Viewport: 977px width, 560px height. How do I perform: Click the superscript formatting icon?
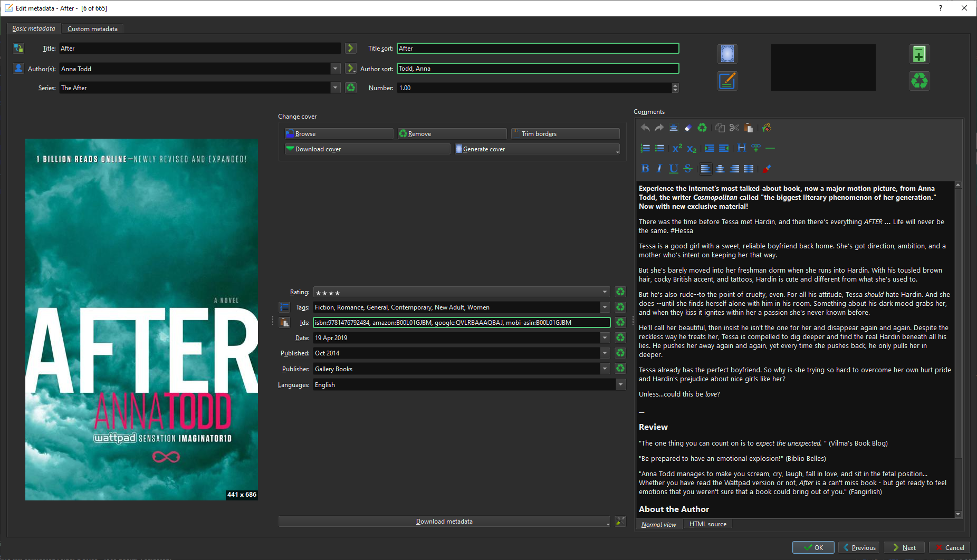pos(677,148)
